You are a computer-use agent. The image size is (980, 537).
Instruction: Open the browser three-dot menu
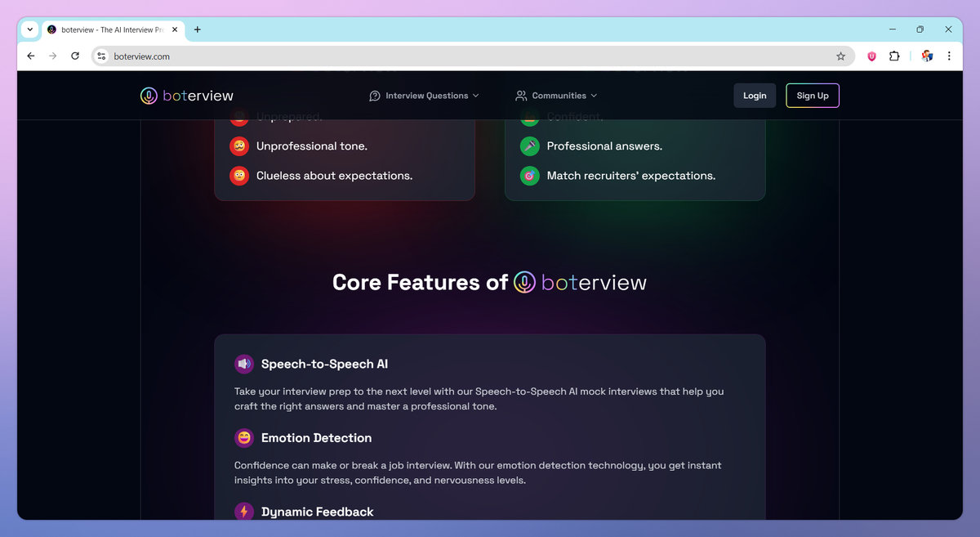(949, 56)
